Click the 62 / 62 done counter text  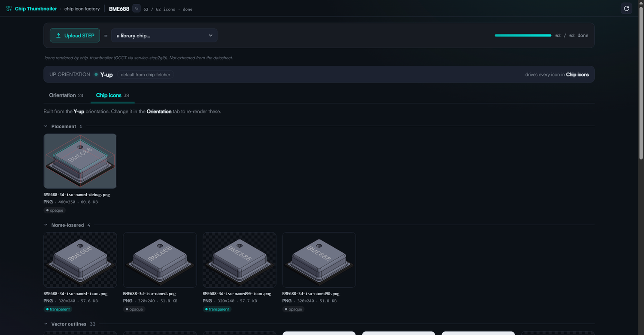point(572,36)
